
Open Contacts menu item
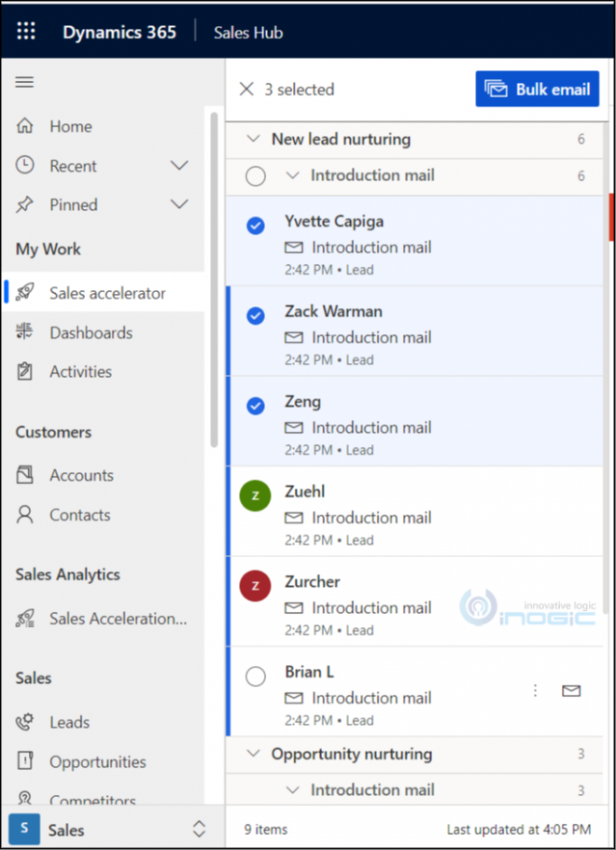click(103, 514)
